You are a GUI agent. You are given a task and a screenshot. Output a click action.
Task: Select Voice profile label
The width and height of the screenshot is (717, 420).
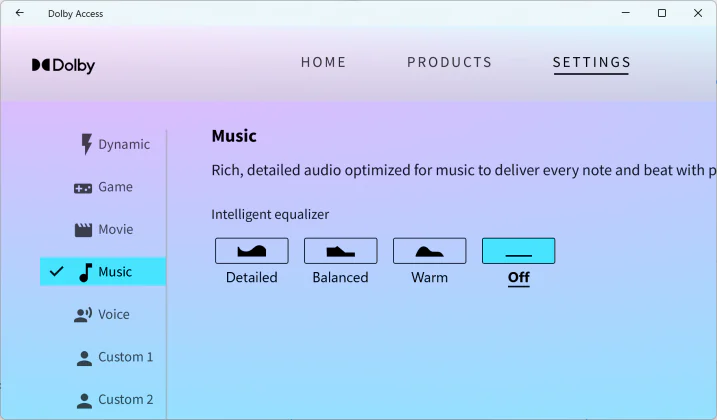[x=114, y=314]
